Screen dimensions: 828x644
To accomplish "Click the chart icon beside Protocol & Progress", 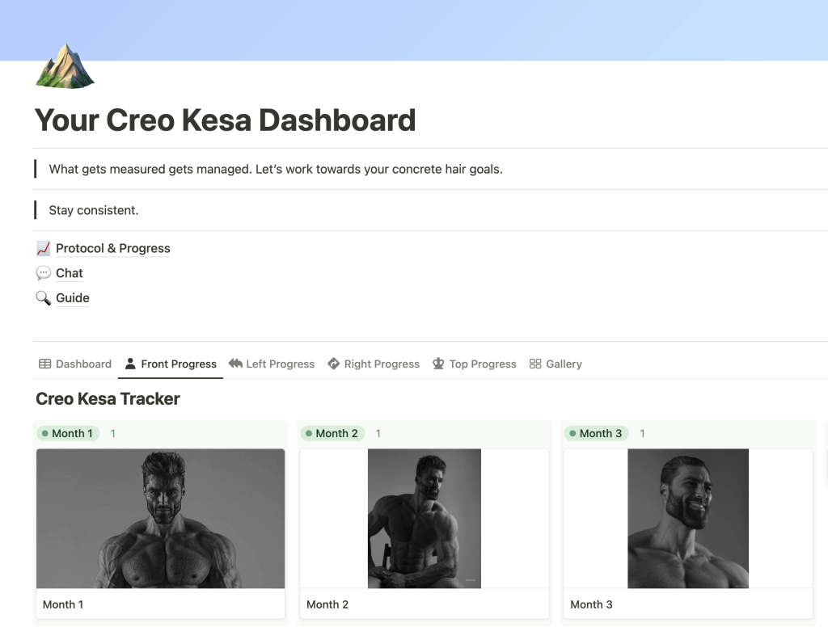I will click(x=43, y=248).
